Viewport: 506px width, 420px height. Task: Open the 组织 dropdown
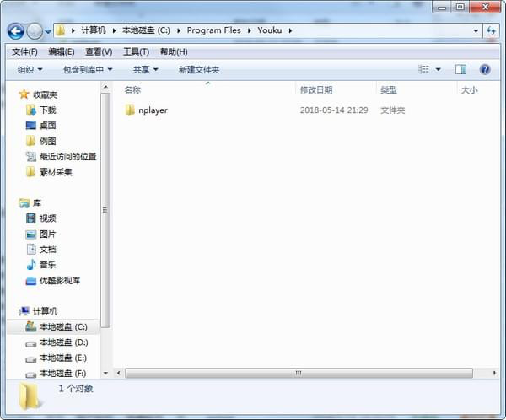tap(30, 70)
